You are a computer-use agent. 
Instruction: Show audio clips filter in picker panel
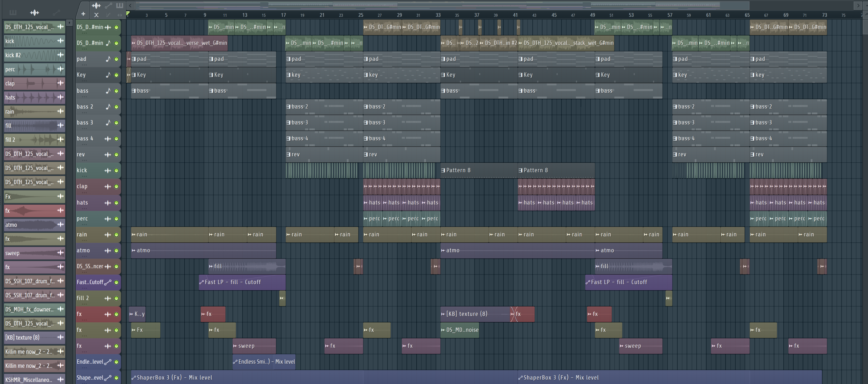(34, 13)
